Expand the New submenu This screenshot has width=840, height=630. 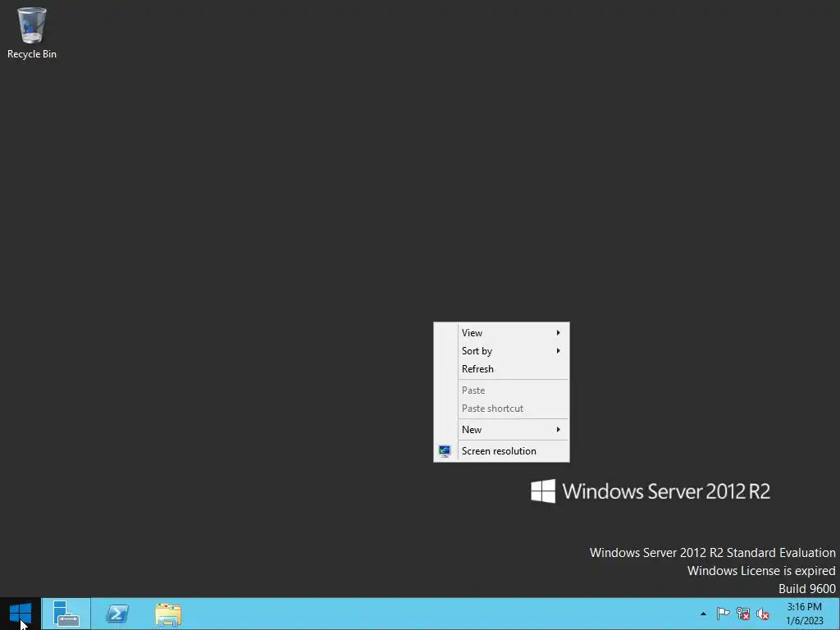point(501,430)
